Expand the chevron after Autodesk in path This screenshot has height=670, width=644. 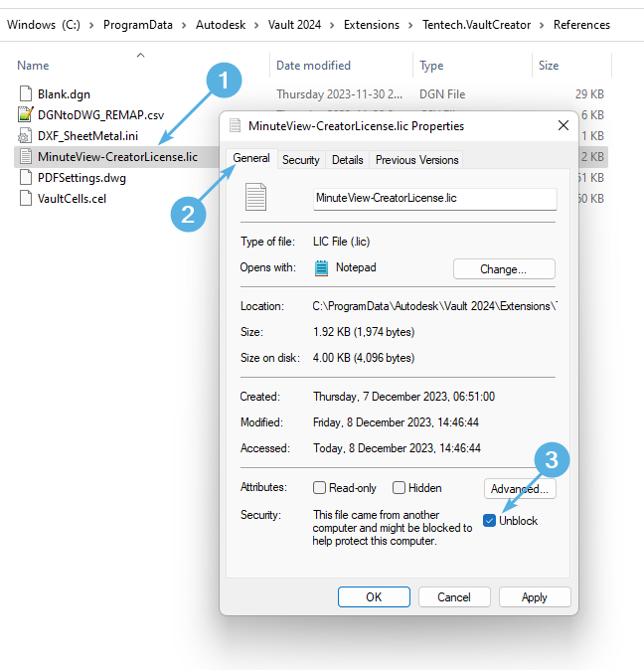coord(256,25)
